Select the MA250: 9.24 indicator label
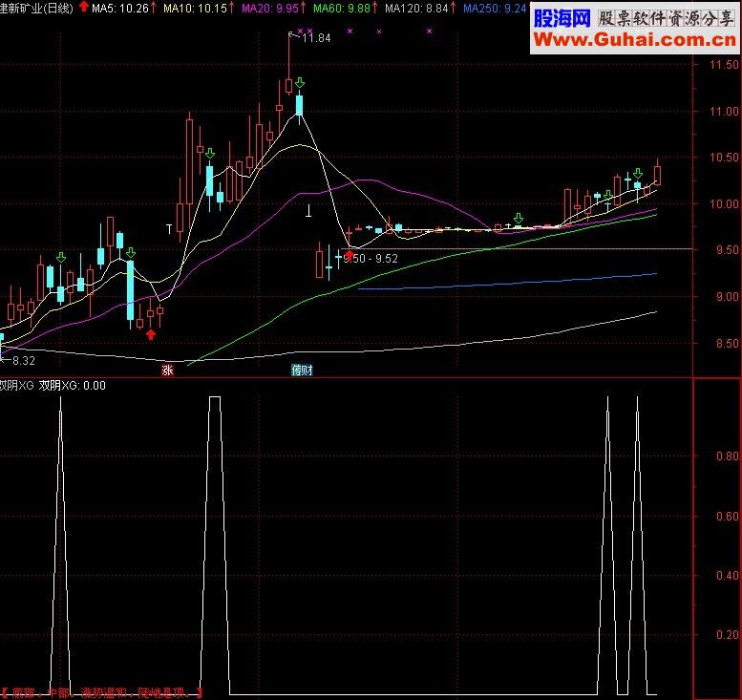The image size is (742, 700). [495, 8]
